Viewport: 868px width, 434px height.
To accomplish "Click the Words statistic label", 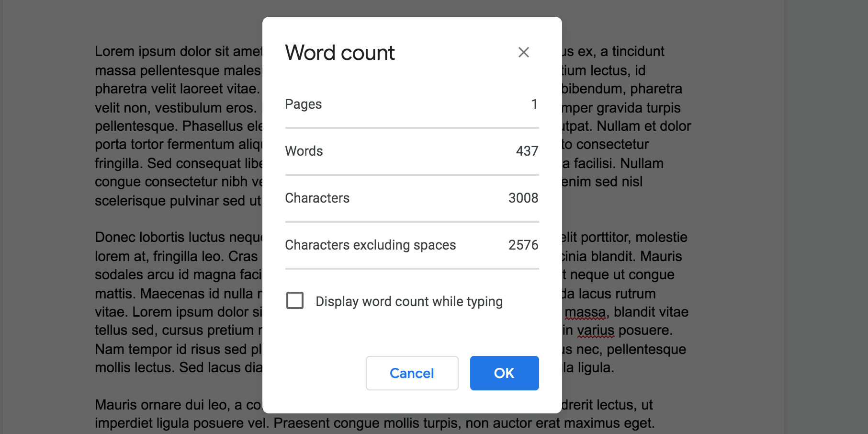I will pos(304,151).
